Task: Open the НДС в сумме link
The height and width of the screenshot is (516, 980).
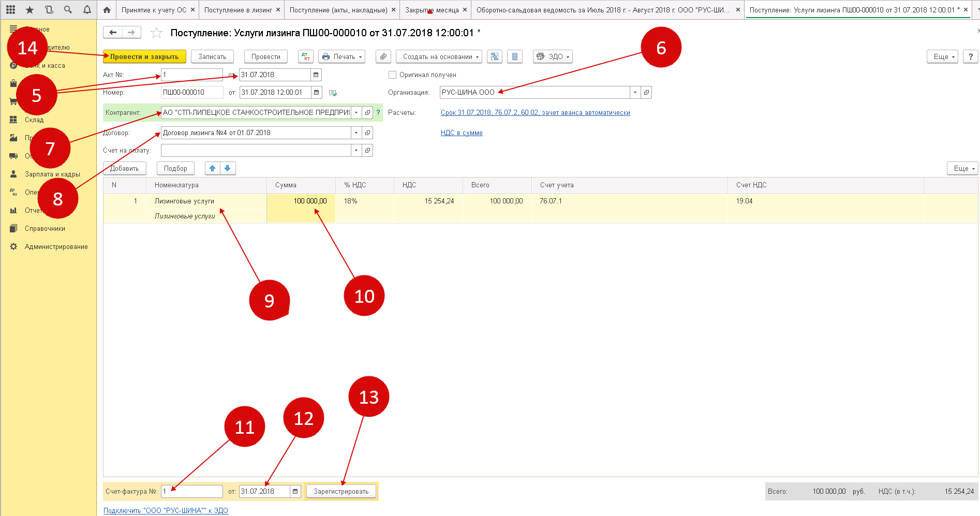Action: [462, 133]
